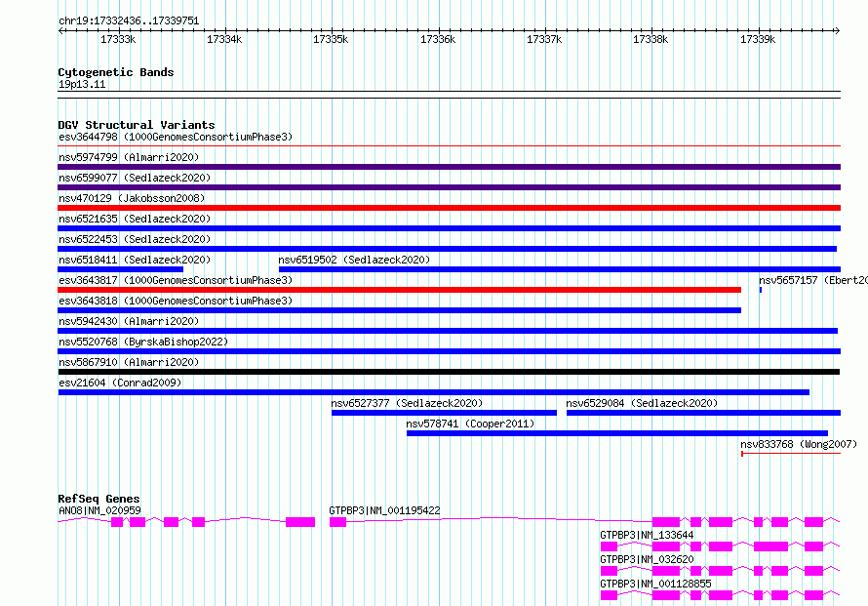Click the blue nsv6527377 variant bar
This screenshot has width=868, height=606.
[444, 413]
